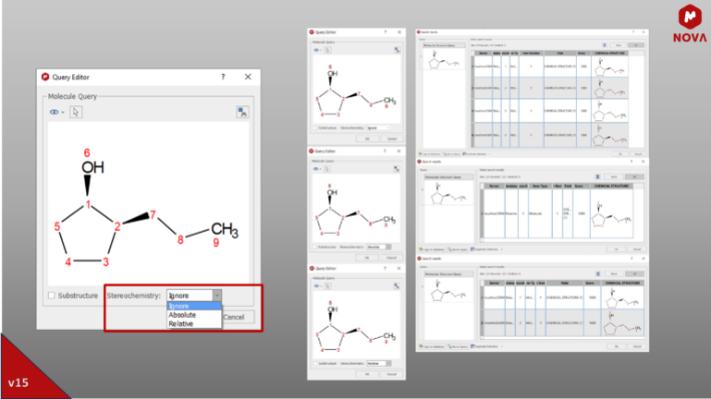Open the structure editor icon in the large Query Editor toolbar
711x399 pixels.
pyautogui.click(x=243, y=112)
